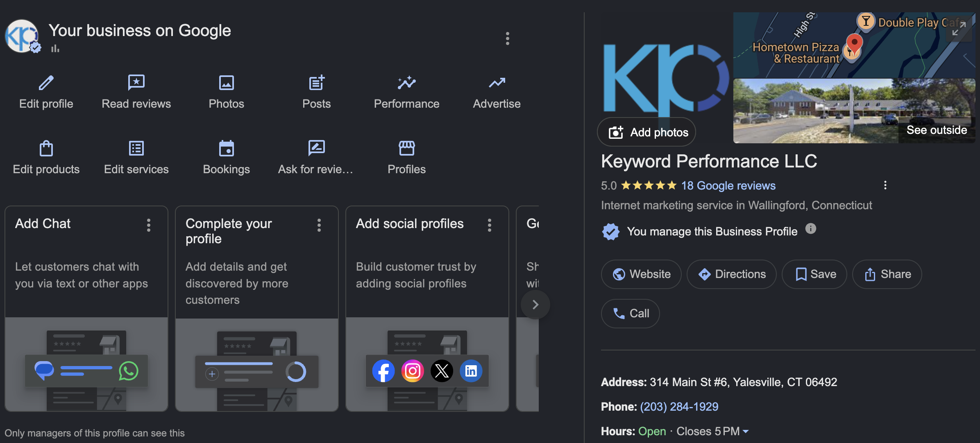
Task: Open the See outside street view thumbnail
Action: tap(854, 111)
